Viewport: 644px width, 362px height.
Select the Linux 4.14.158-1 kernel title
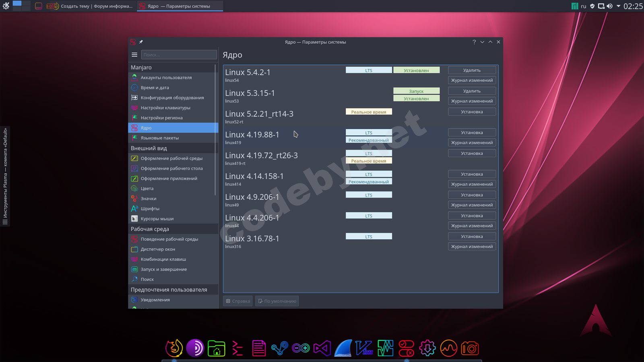[254, 176]
